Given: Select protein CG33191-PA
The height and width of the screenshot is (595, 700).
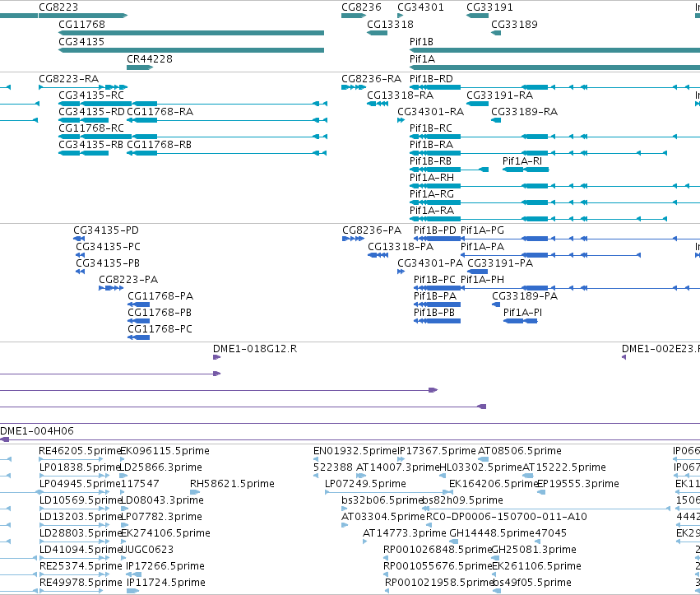Looking at the screenshot, I should coord(500,263).
